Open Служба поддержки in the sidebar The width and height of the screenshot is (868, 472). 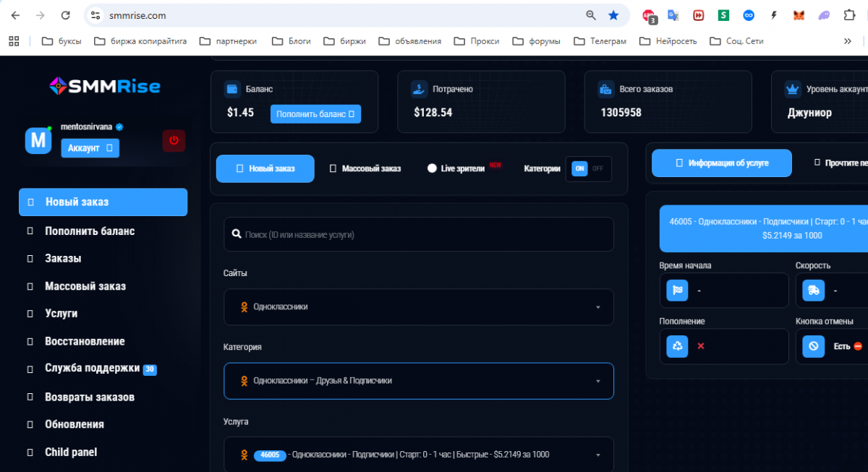(92, 369)
